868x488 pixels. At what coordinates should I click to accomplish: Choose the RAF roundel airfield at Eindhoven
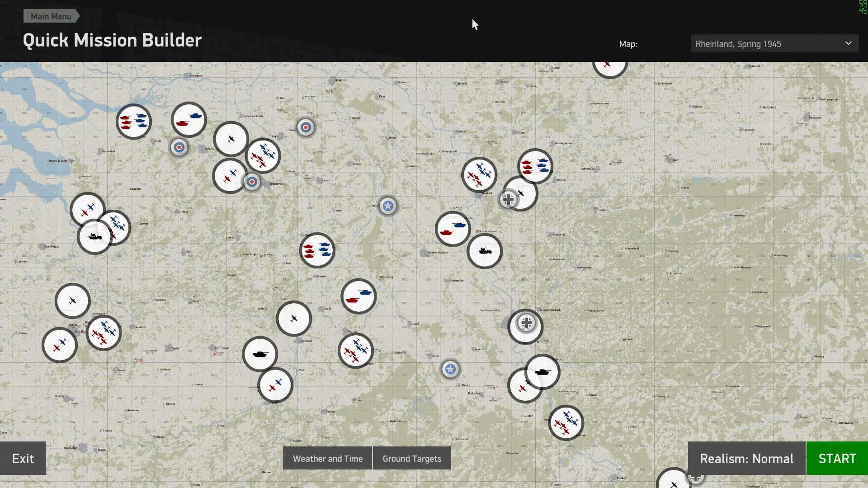pos(252,182)
